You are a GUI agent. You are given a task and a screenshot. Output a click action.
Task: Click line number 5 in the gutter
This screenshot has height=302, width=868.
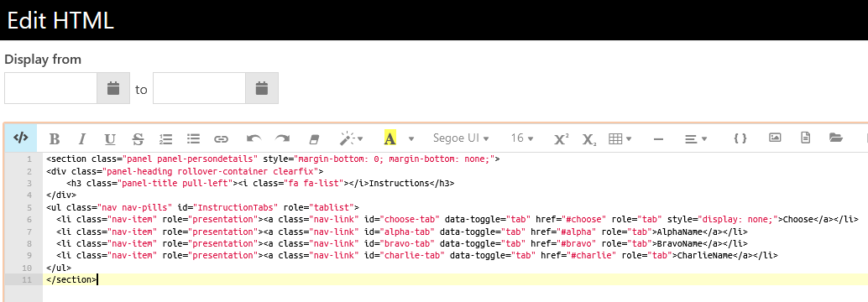click(x=29, y=207)
